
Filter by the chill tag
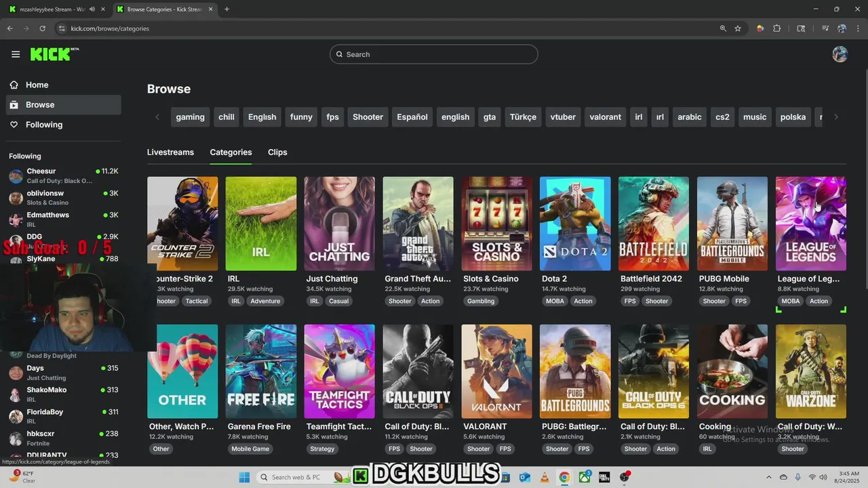(x=226, y=117)
